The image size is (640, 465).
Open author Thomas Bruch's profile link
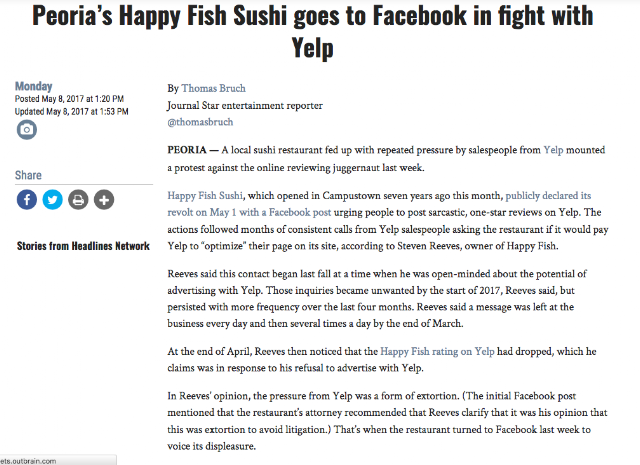[213, 88]
